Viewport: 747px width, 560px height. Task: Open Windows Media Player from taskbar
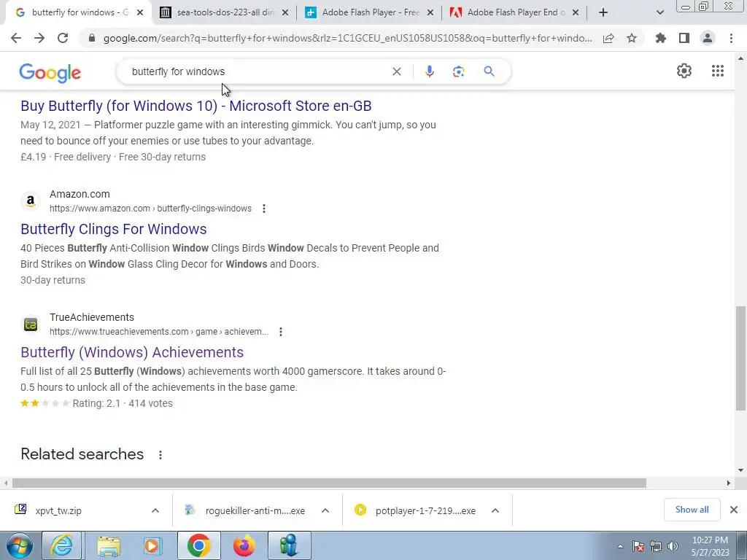coord(152,545)
